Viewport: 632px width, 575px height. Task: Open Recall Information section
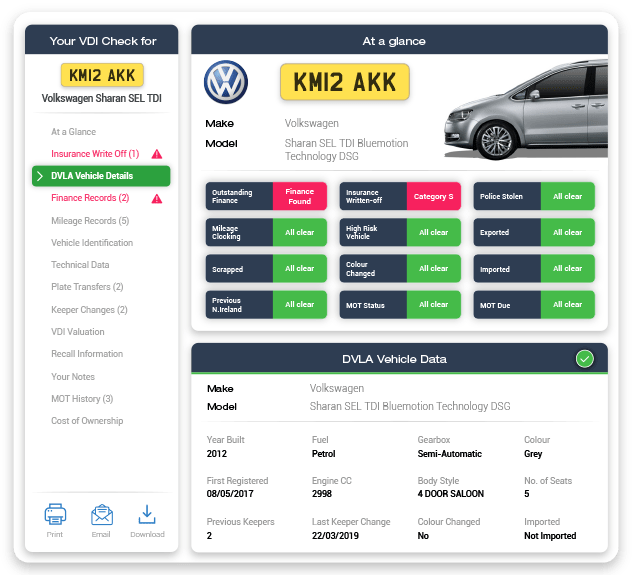click(87, 354)
